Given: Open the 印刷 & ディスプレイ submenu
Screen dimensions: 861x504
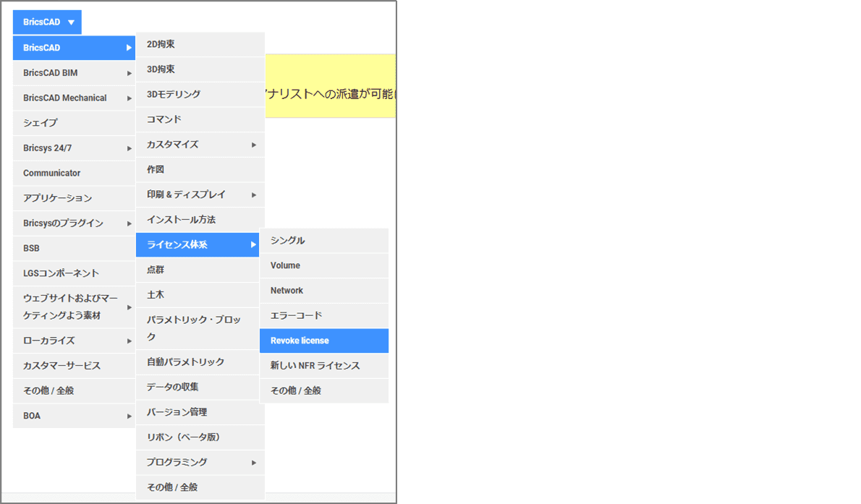Looking at the screenshot, I should (x=195, y=195).
